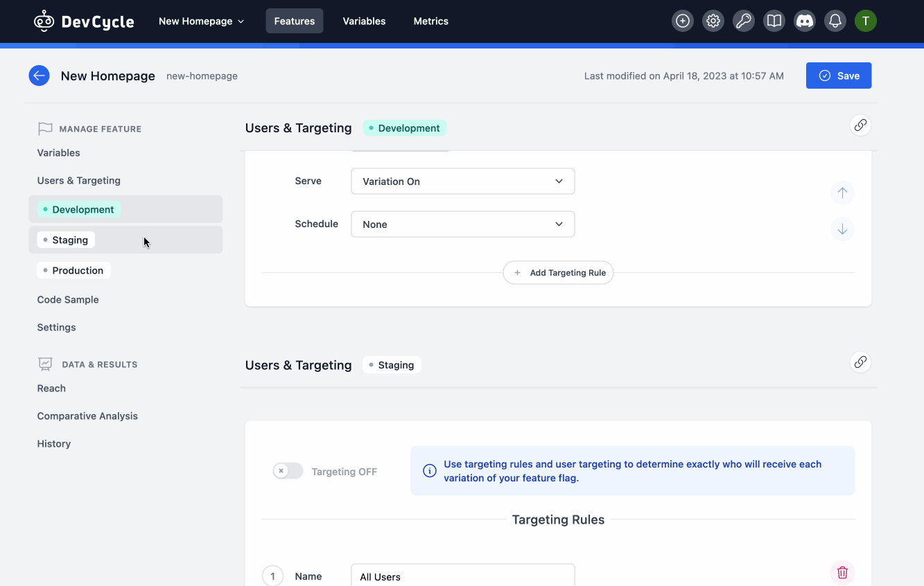
Task: Open the documentation book icon
Action: point(774,21)
